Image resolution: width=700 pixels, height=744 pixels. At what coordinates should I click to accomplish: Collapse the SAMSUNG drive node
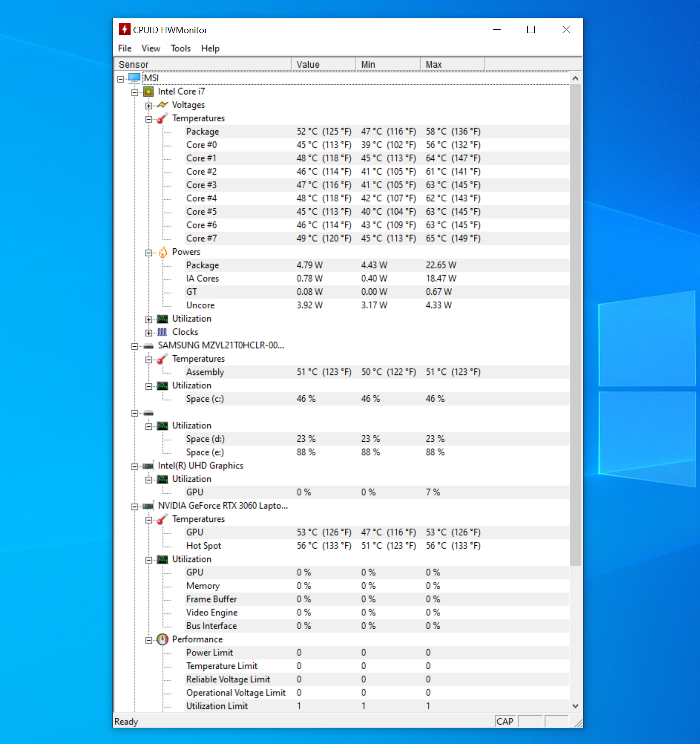(135, 346)
